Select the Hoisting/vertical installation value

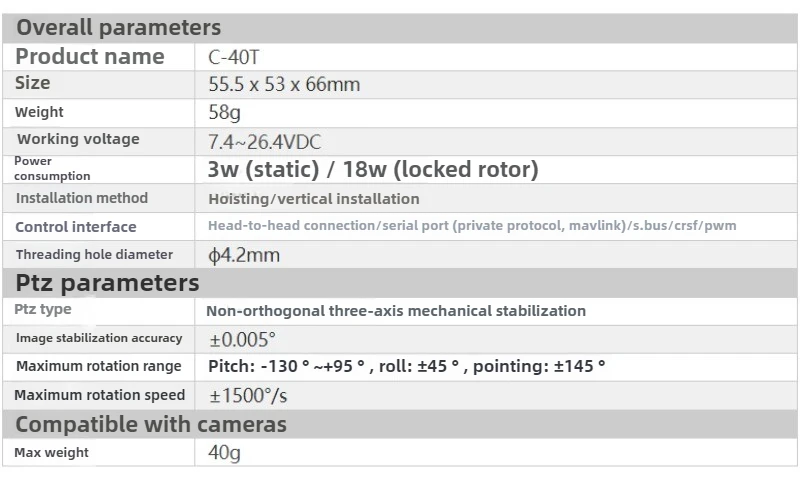313,199
